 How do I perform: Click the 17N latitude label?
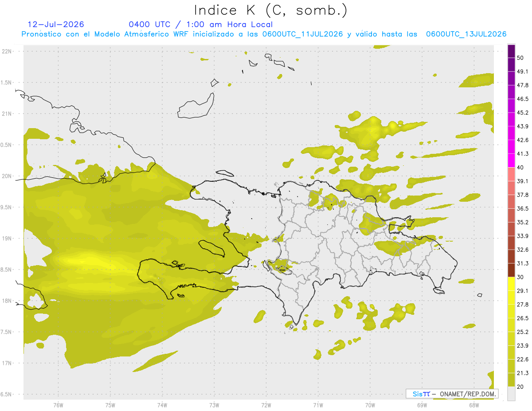pos(7,363)
